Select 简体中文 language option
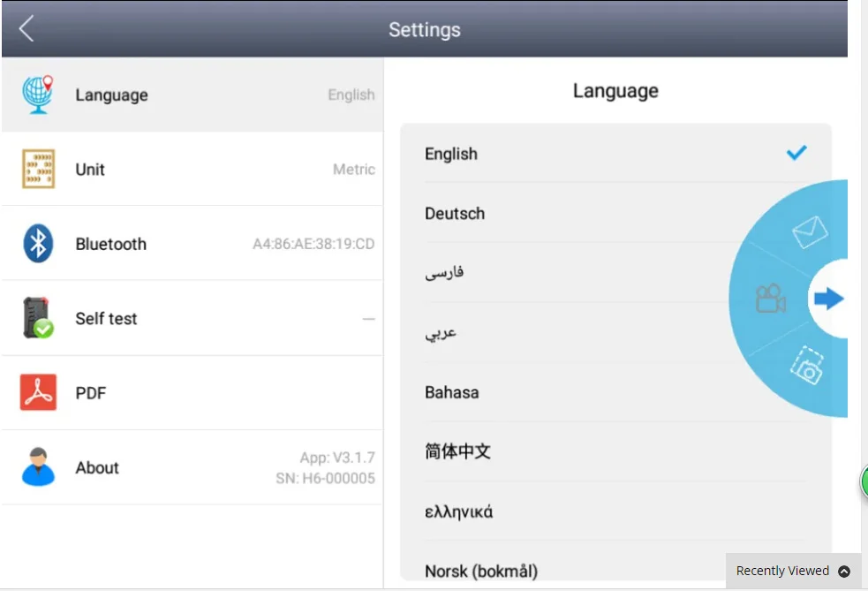The height and width of the screenshot is (591, 868). [615, 451]
